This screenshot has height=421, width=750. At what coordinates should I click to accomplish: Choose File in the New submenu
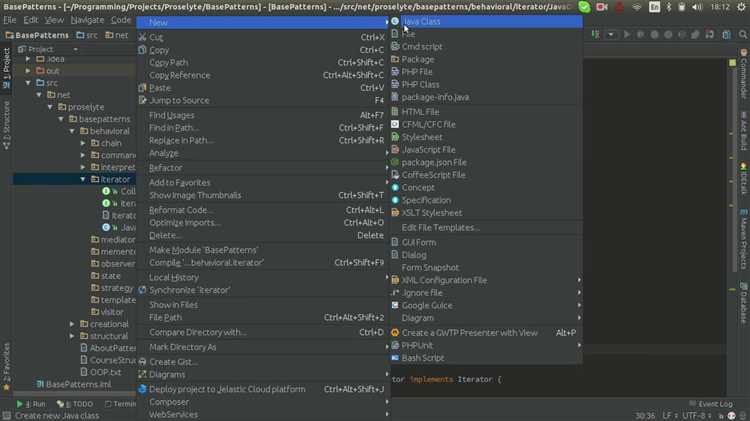[486, 34]
